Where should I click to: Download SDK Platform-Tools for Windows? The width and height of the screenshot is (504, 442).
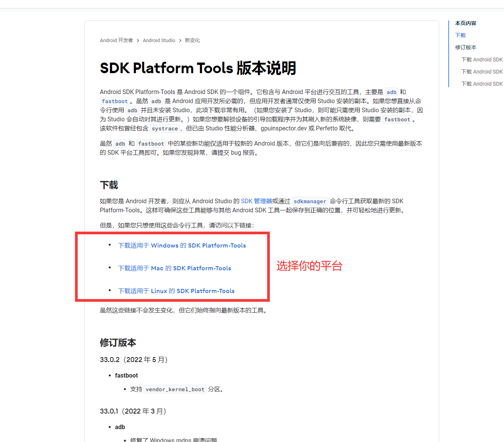pos(182,246)
